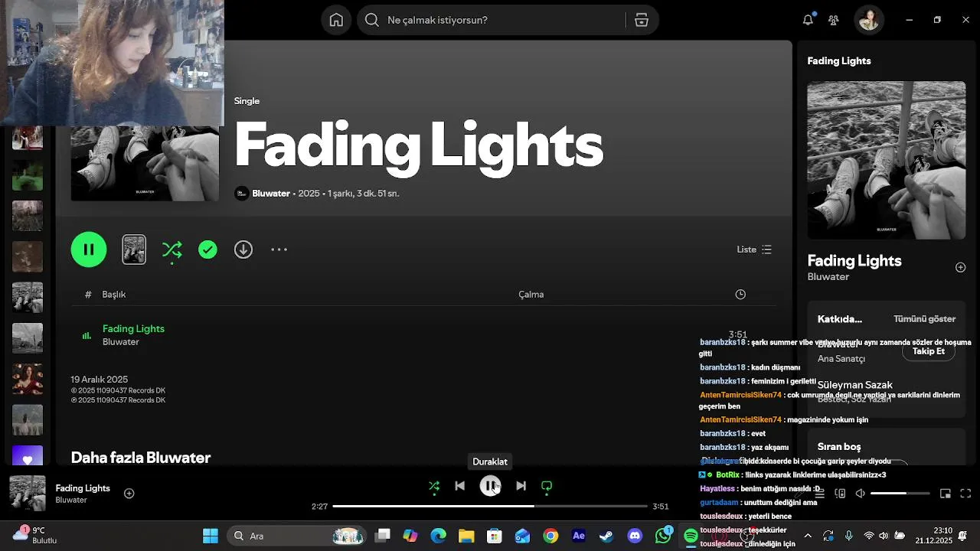980x551 pixels.
Task: Open the mini player
Action: click(x=946, y=494)
